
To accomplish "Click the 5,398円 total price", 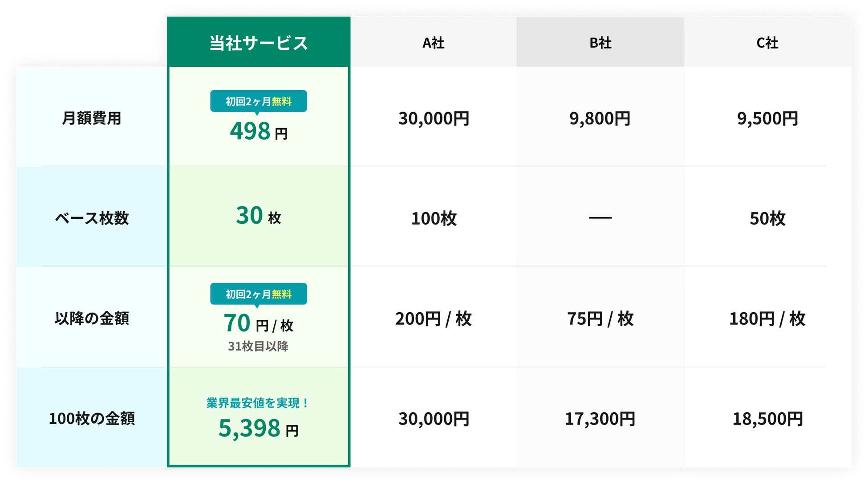I will pos(258,428).
